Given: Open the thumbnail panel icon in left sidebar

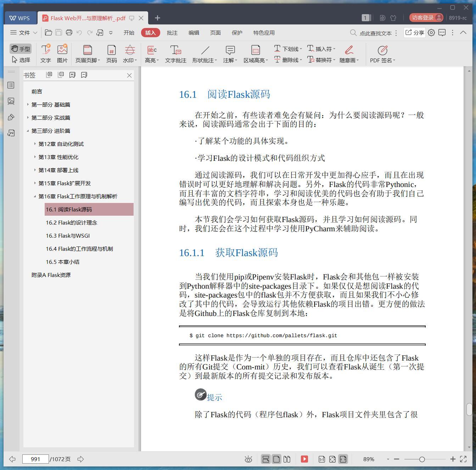Looking at the screenshot, I should coord(11,101).
